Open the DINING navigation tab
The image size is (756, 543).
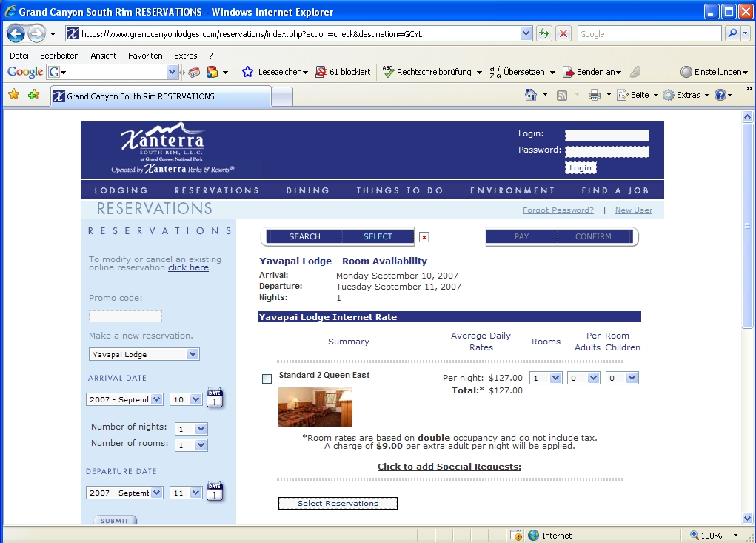tap(308, 190)
